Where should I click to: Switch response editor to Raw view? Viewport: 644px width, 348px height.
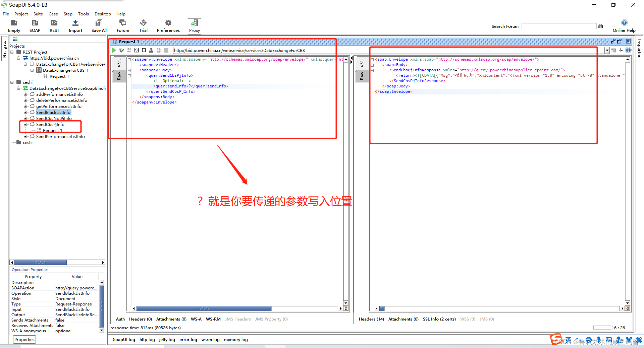click(362, 76)
